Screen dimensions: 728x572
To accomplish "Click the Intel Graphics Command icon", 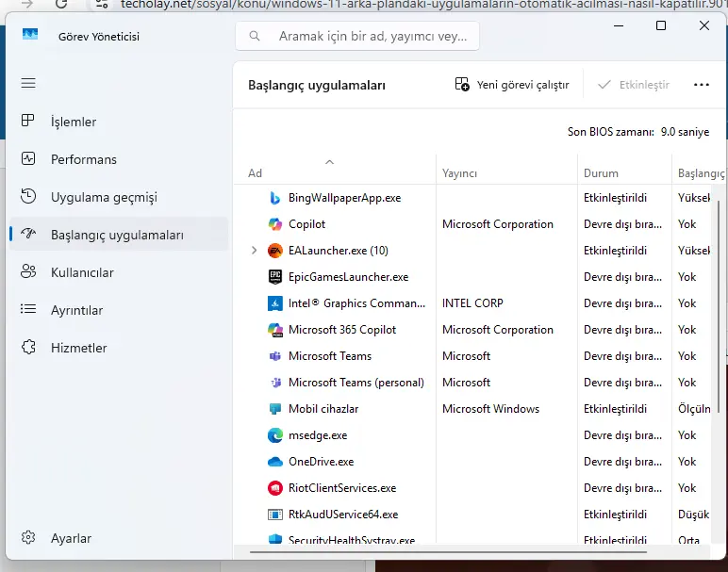I will pos(275,303).
